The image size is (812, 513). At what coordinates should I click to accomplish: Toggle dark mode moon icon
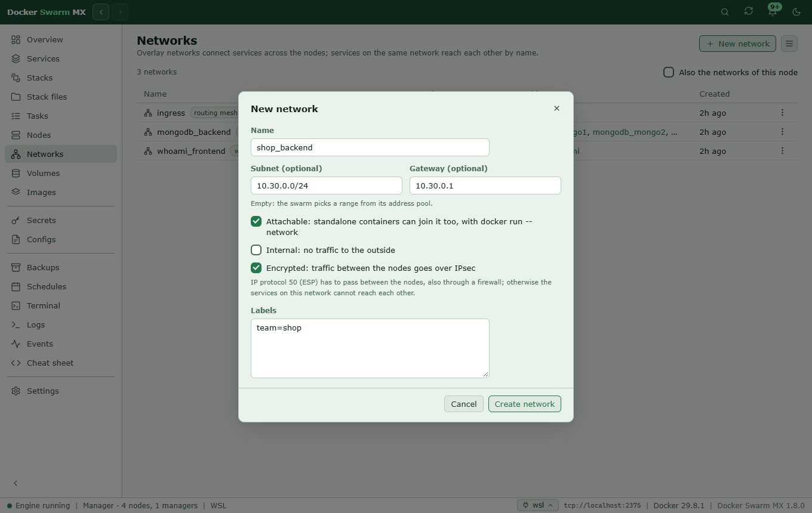pyautogui.click(x=796, y=12)
